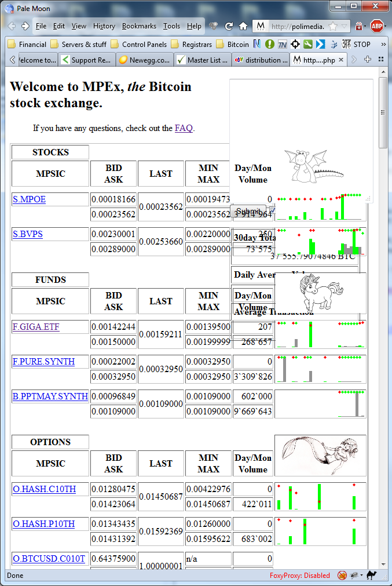Open the Edit menu
The width and height of the screenshot is (392, 586).
[59, 26]
